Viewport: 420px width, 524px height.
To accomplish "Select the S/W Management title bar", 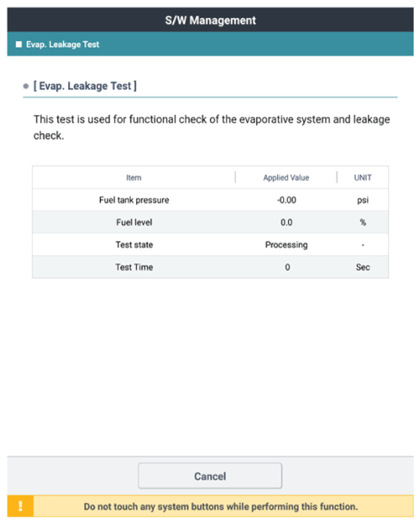I will 210,20.
